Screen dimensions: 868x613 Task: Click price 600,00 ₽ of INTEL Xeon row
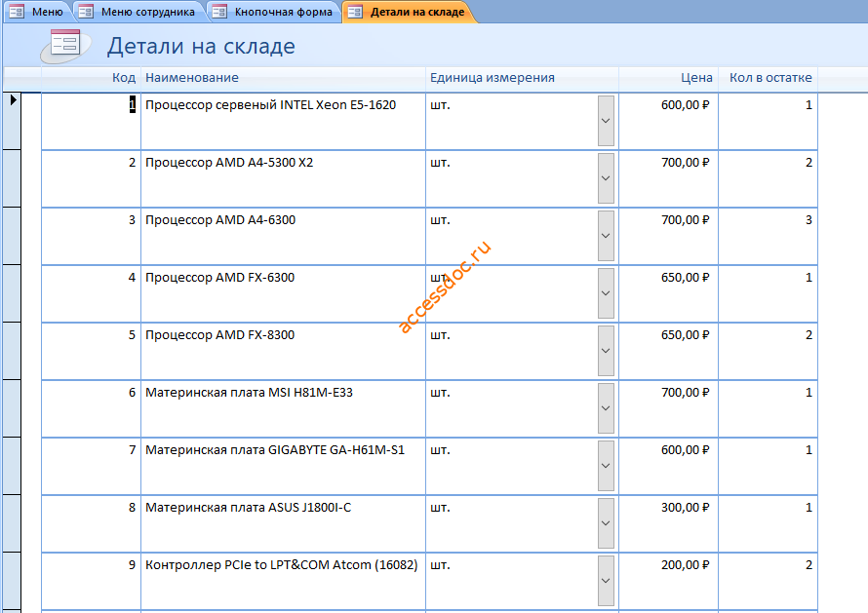[668, 121]
